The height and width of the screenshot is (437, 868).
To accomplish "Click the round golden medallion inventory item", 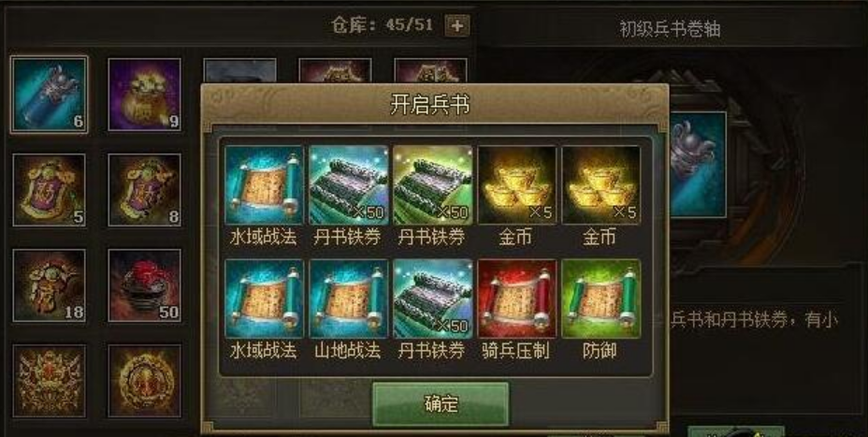I will (144, 381).
